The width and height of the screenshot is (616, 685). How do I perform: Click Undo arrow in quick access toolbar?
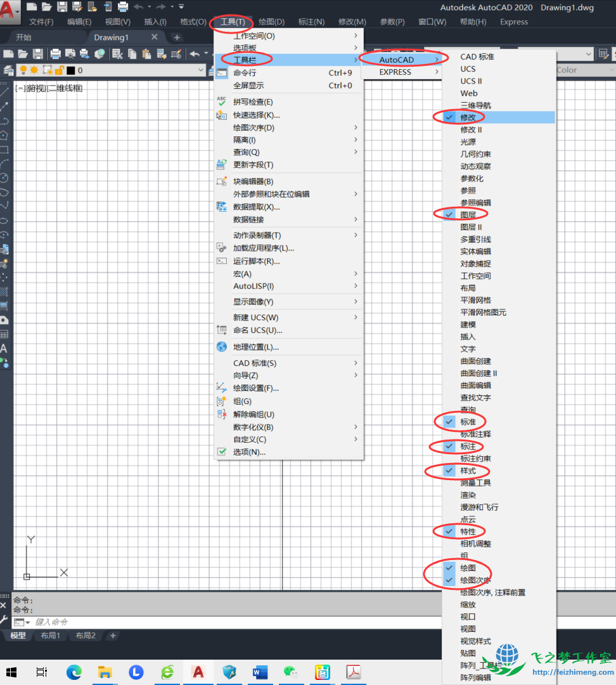pyautogui.click(x=138, y=6)
